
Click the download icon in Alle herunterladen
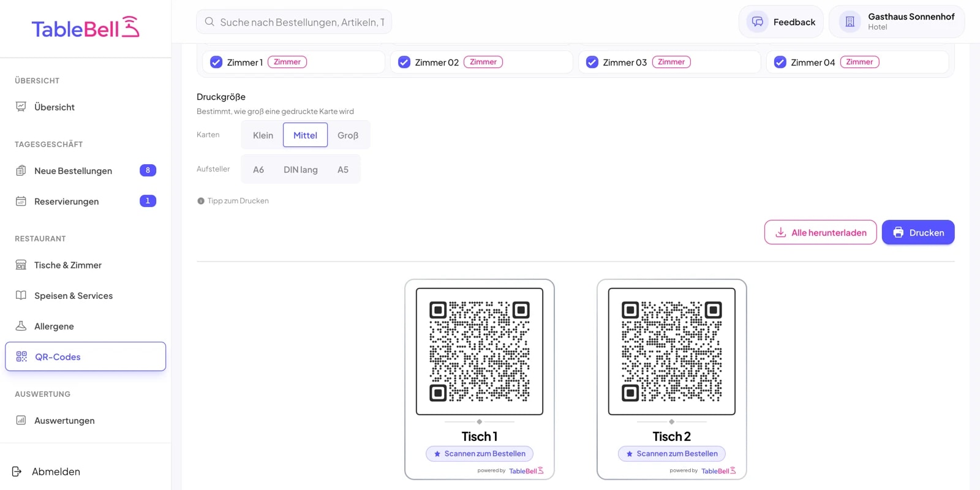(781, 233)
